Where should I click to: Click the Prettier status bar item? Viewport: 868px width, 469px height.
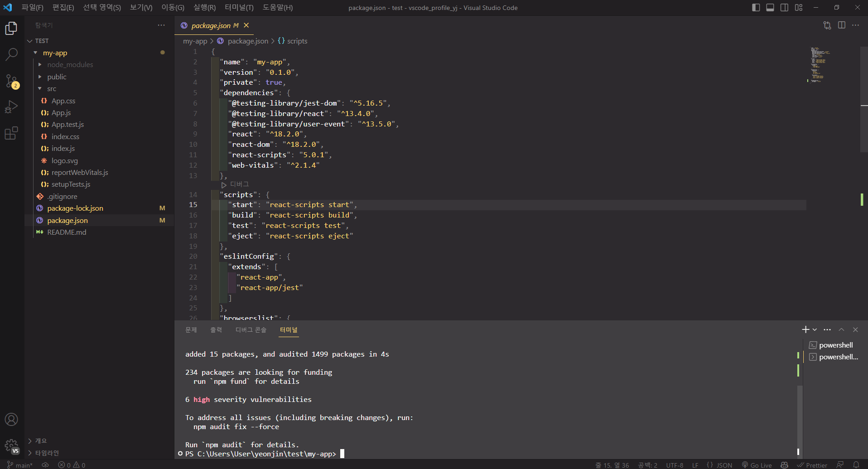pos(812,465)
